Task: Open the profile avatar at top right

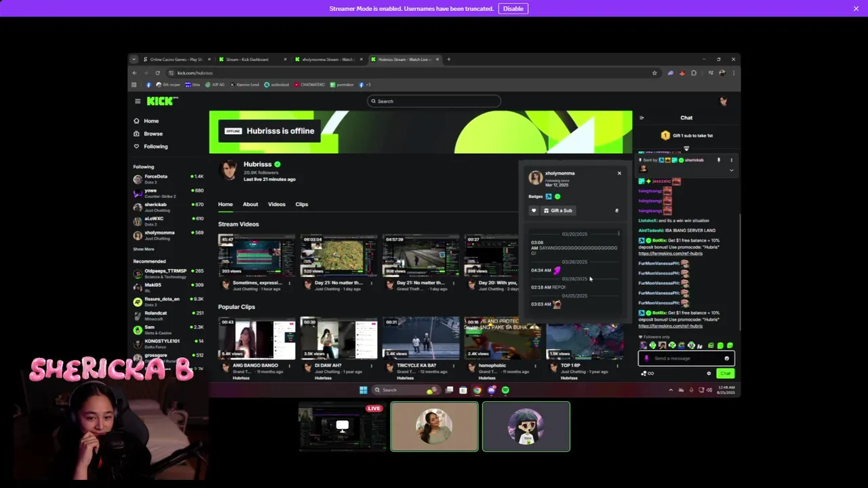Action: tap(724, 101)
